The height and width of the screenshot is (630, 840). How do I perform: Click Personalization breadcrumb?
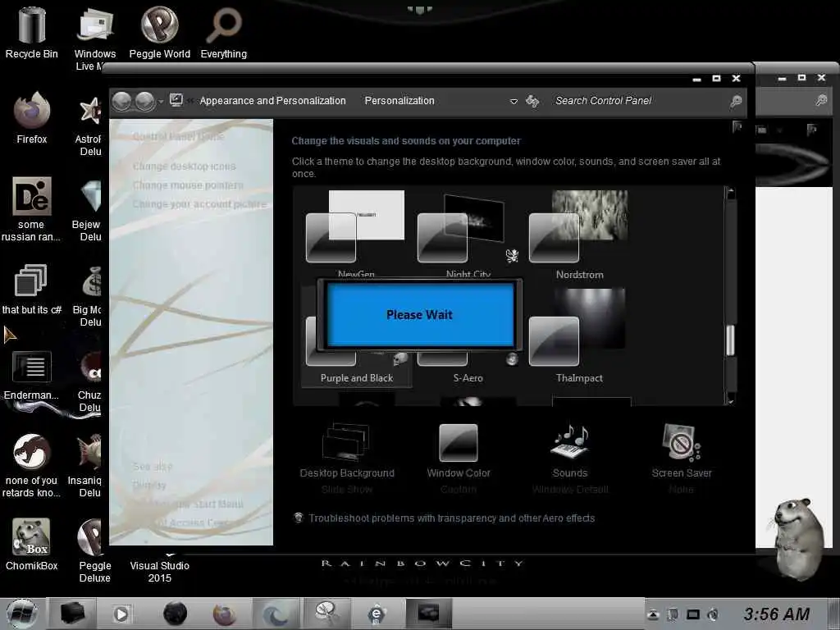tap(399, 101)
